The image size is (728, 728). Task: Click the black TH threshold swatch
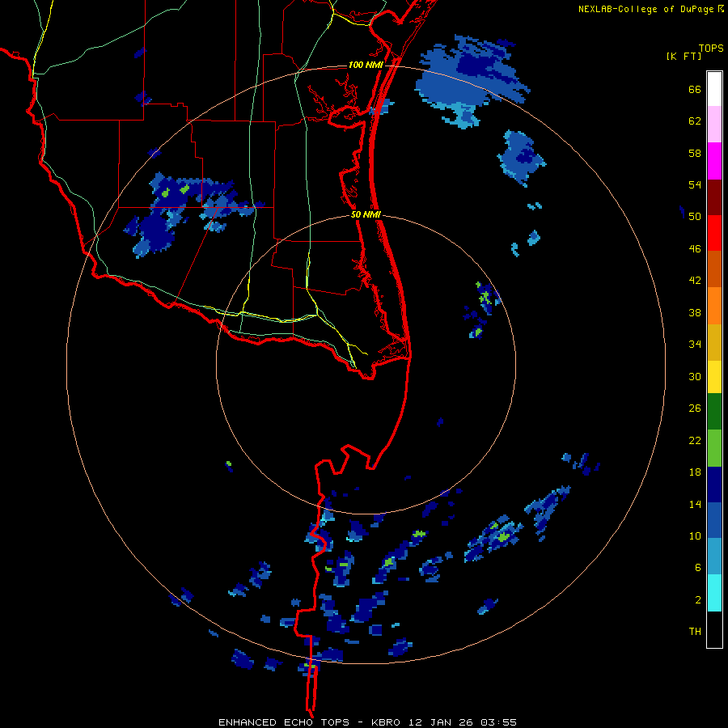point(714,629)
